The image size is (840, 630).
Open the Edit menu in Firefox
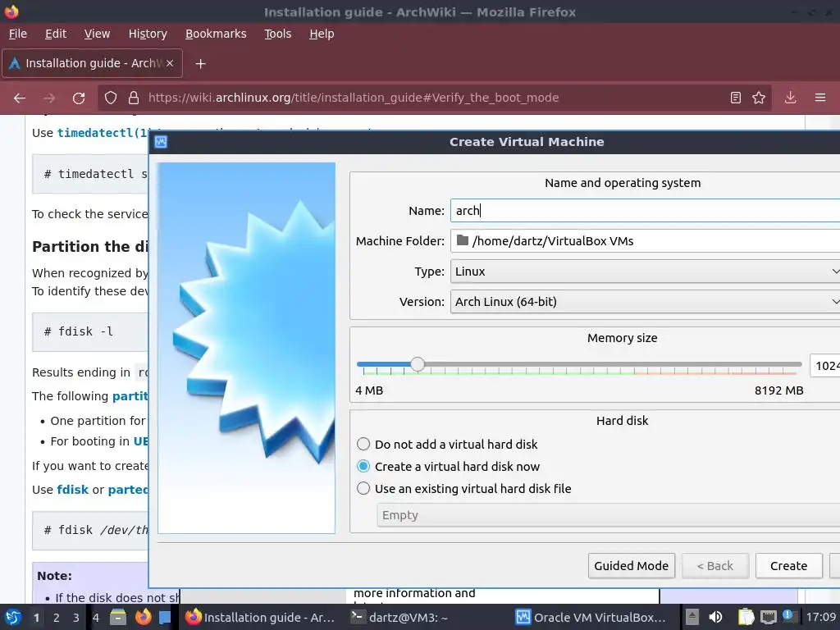pos(56,34)
